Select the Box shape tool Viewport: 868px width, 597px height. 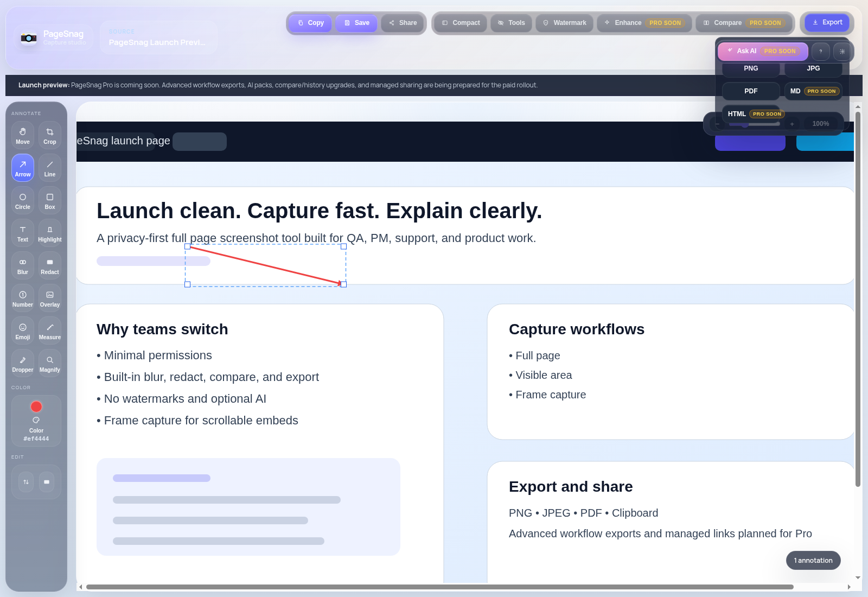[50, 200]
